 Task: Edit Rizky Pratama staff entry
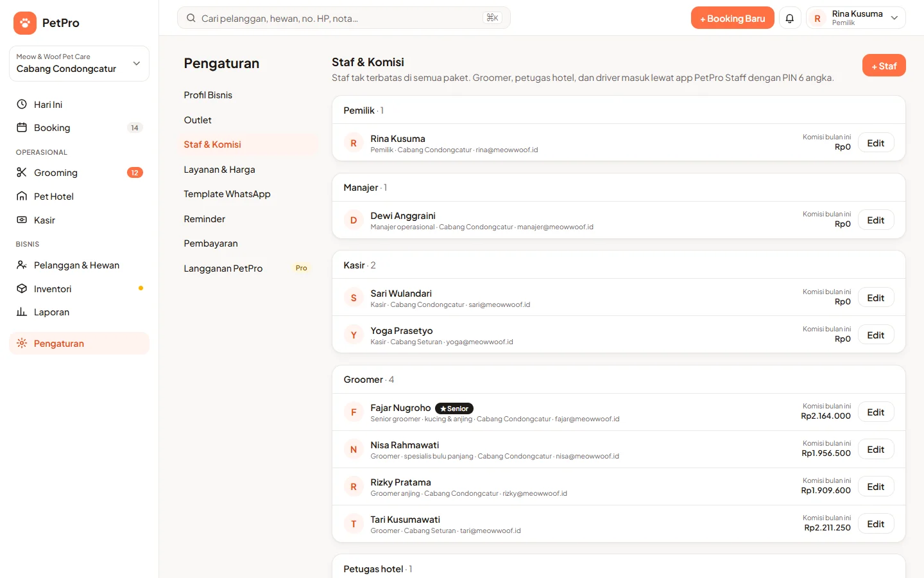coord(876,487)
